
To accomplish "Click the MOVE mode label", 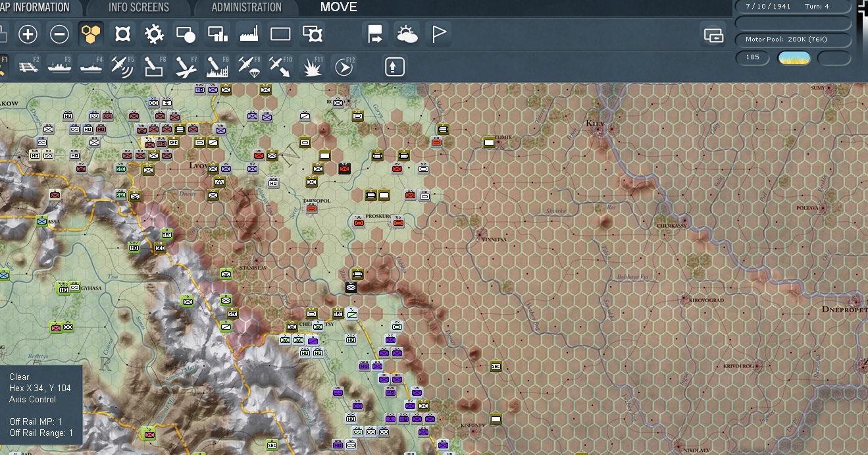I will click(339, 7).
